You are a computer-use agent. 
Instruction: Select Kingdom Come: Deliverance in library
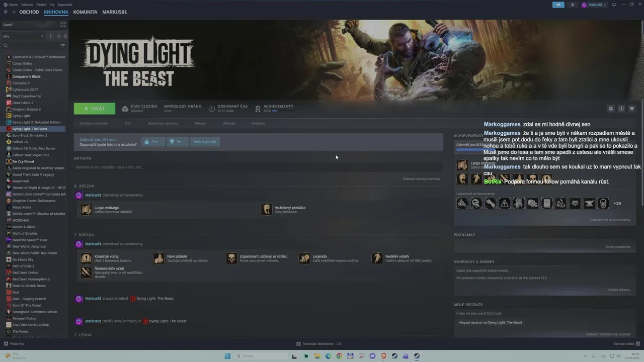tap(33, 201)
